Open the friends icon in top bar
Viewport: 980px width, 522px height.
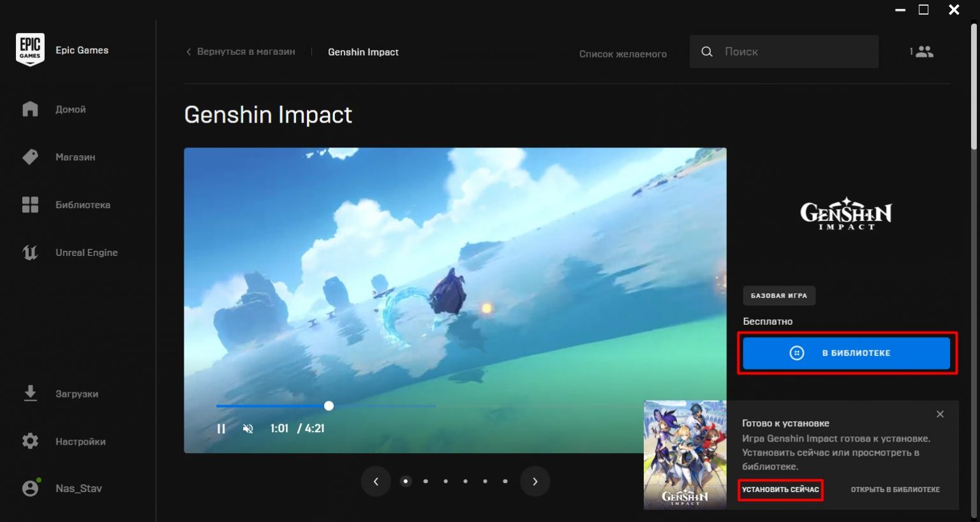(923, 51)
